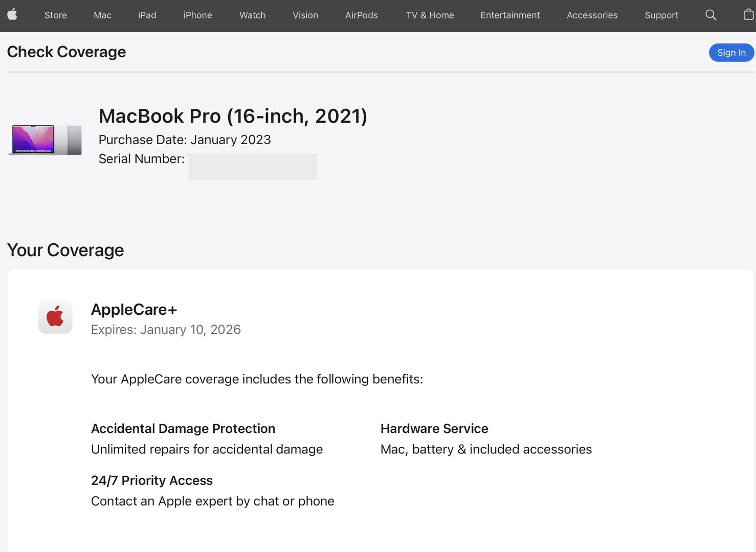Go to the Accessories section
Screen dimensions: 756x552
click(592, 15)
